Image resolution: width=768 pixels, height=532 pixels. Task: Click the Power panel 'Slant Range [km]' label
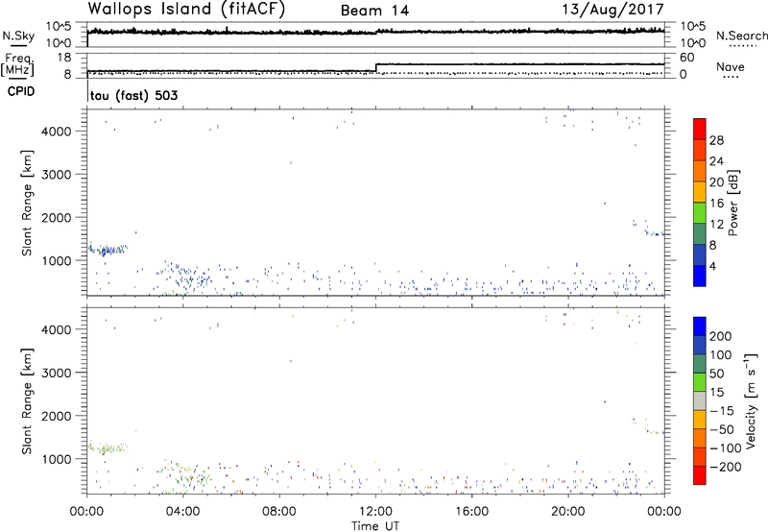point(27,203)
